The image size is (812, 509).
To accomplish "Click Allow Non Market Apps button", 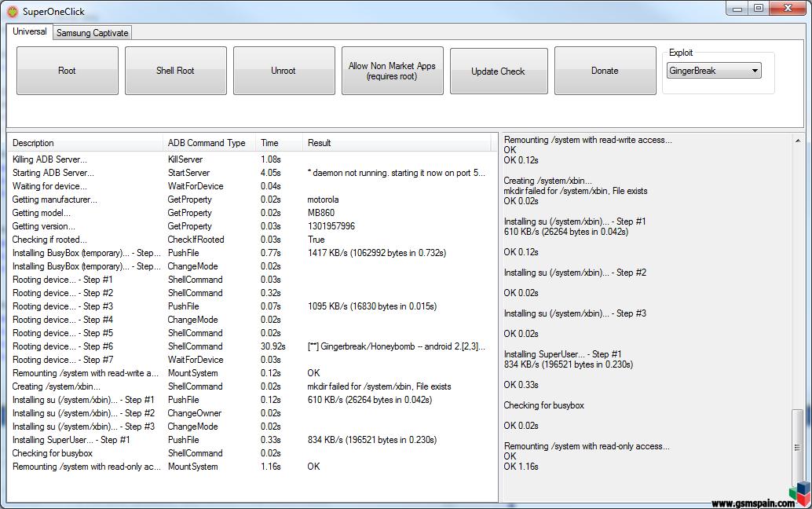I will coord(392,71).
